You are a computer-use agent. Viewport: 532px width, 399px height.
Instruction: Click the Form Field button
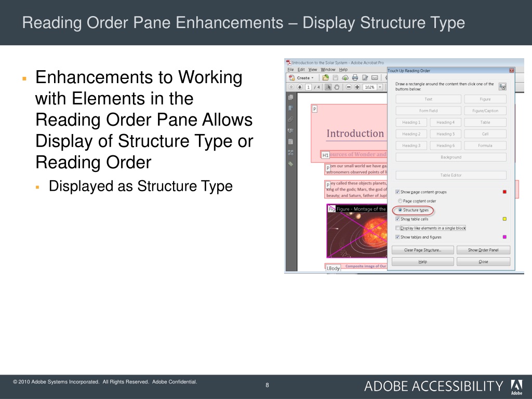point(429,111)
